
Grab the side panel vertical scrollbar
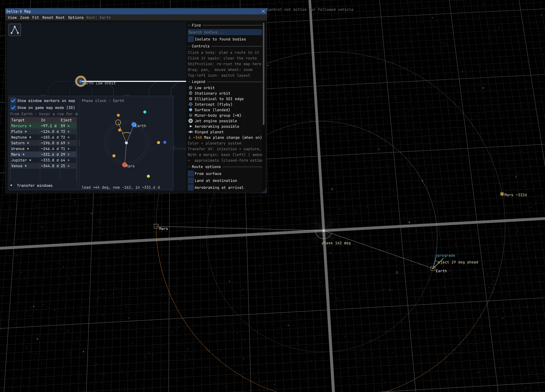click(264, 74)
